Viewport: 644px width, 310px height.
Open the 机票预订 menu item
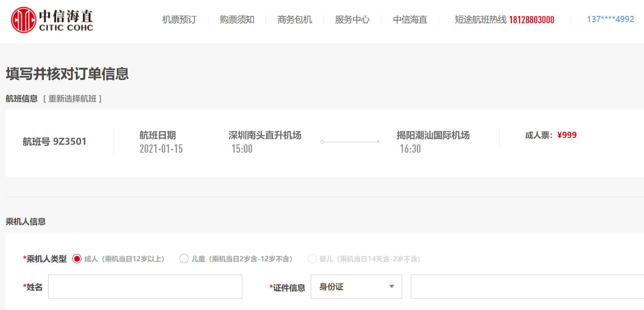[x=179, y=20]
